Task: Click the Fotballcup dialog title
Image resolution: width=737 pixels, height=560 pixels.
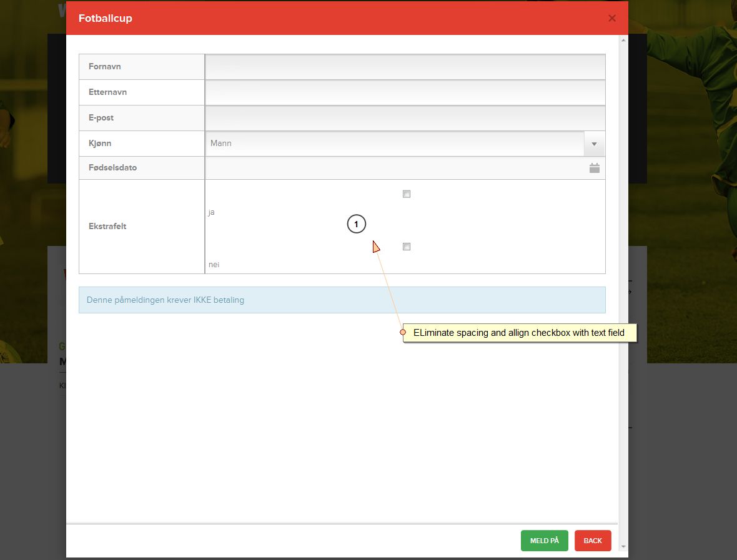Action: [106, 18]
